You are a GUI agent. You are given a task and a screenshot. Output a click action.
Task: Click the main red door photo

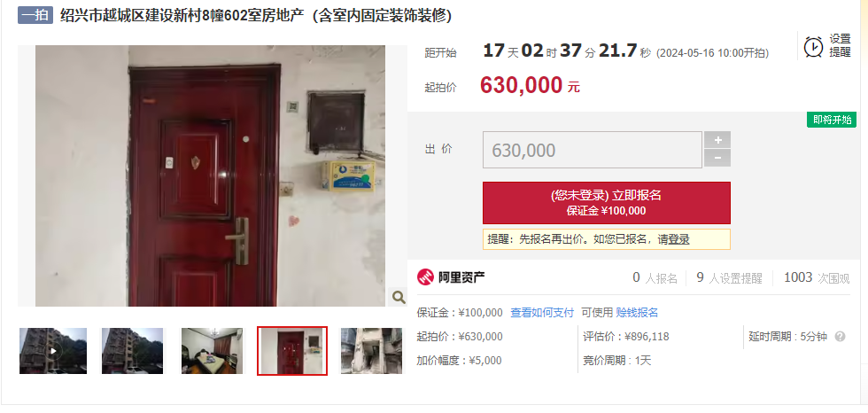[x=211, y=176]
